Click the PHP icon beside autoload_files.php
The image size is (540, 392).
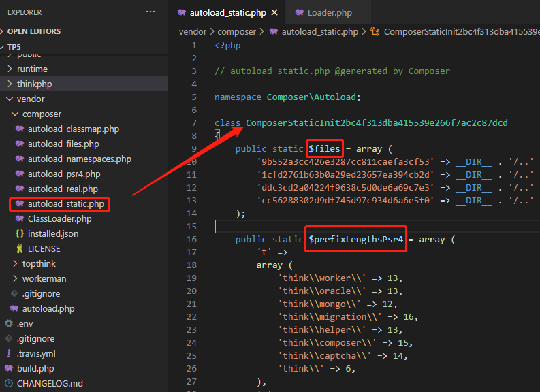[x=20, y=144]
